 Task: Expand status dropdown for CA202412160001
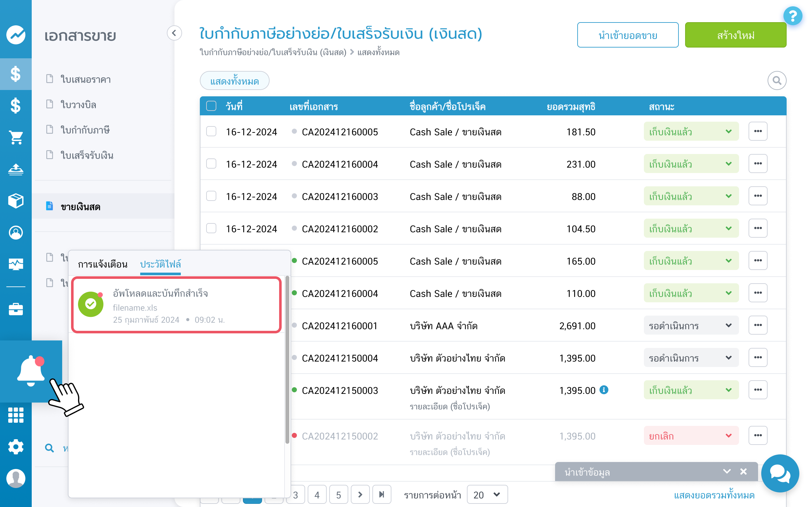point(691,326)
